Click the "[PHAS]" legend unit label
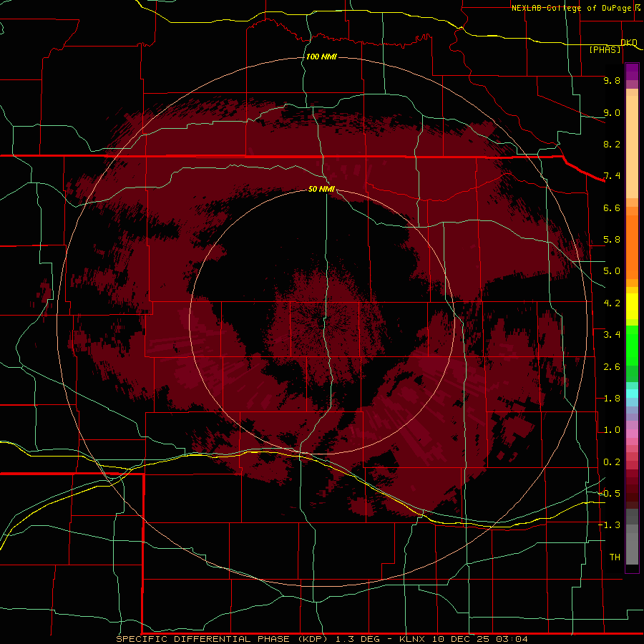 click(605, 49)
